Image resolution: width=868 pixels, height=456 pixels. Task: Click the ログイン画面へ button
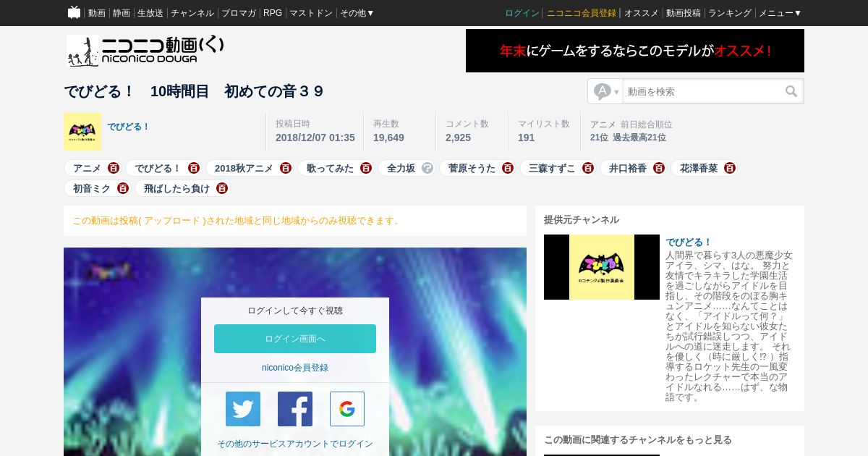(x=295, y=339)
